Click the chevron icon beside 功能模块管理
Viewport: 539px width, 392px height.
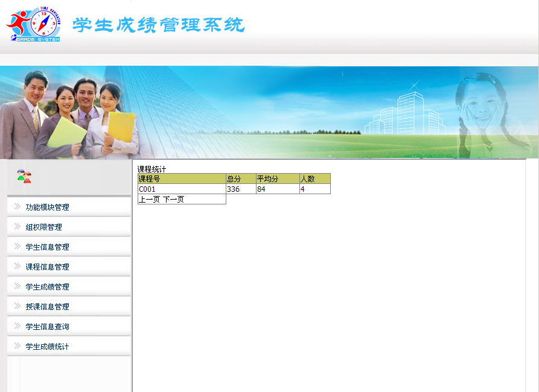(x=17, y=207)
